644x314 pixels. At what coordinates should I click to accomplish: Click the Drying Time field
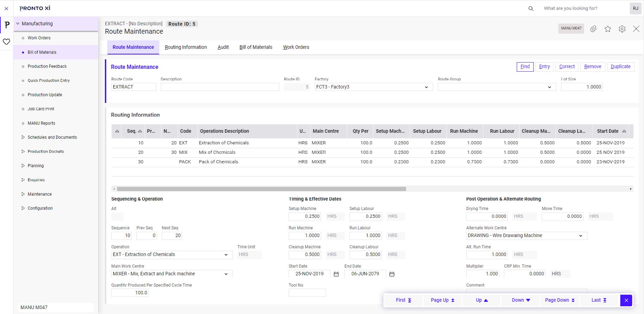tap(487, 216)
